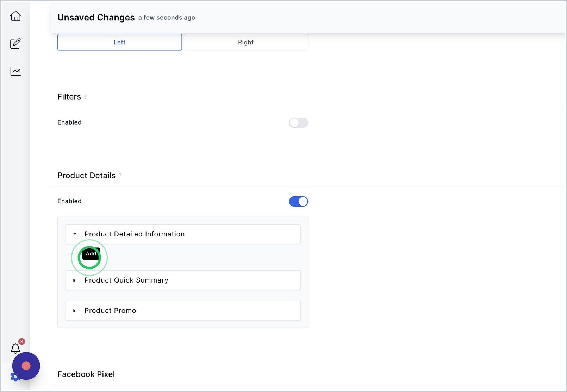
Task: Open the Home icon in the sidebar
Action: [15, 16]
